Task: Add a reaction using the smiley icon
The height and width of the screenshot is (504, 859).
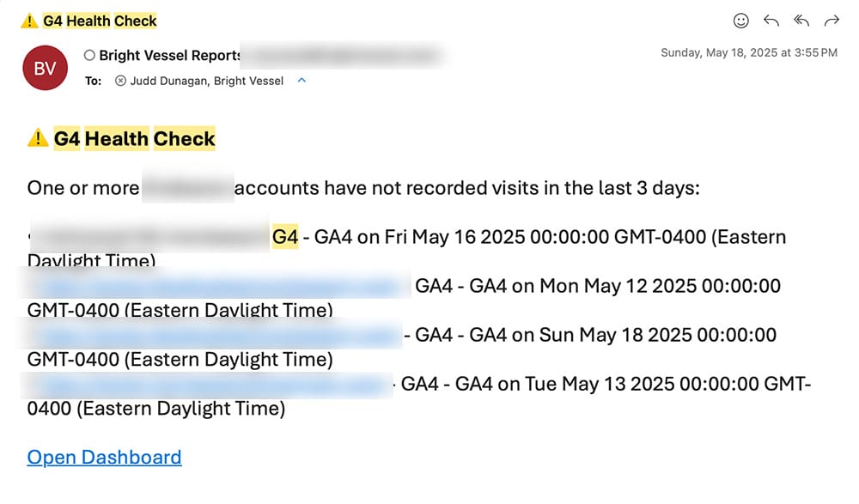Action: 740,21
